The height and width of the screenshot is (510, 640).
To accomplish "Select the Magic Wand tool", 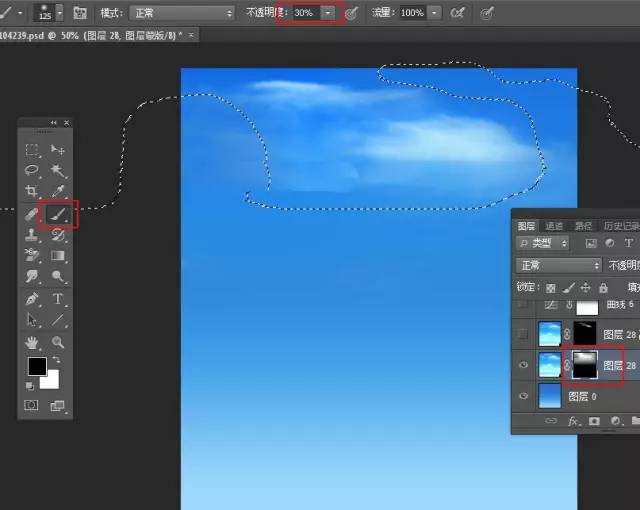I will [x=58, y=171].
